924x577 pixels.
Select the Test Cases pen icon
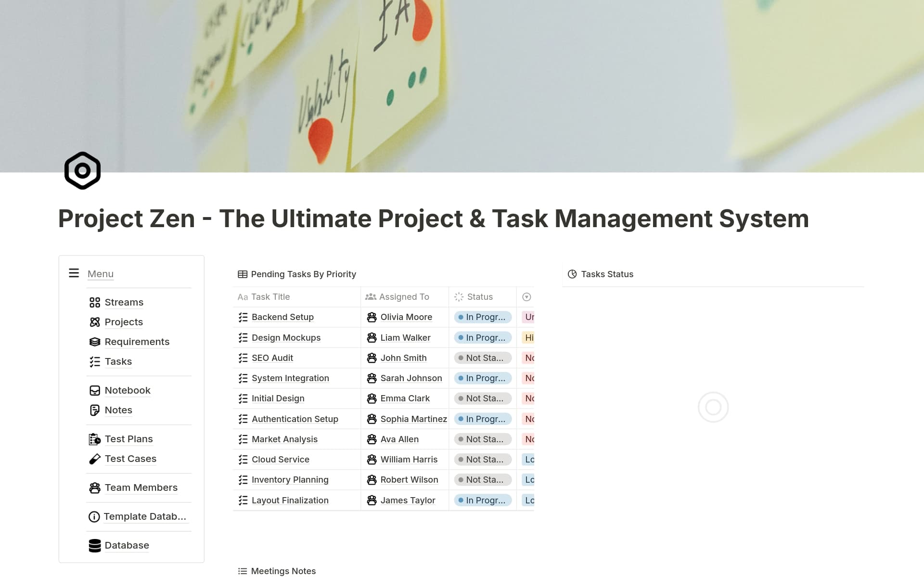[94, 459]
